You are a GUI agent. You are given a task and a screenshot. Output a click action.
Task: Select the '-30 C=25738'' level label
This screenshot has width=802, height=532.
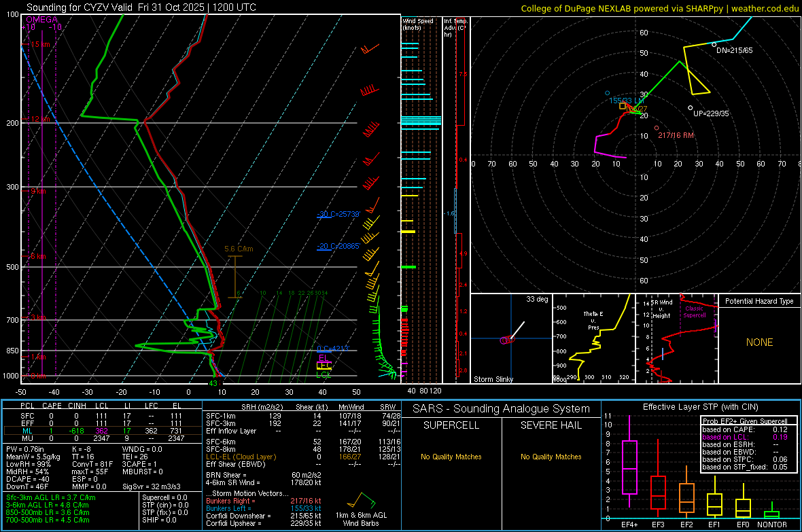click(x=338, y=214)
